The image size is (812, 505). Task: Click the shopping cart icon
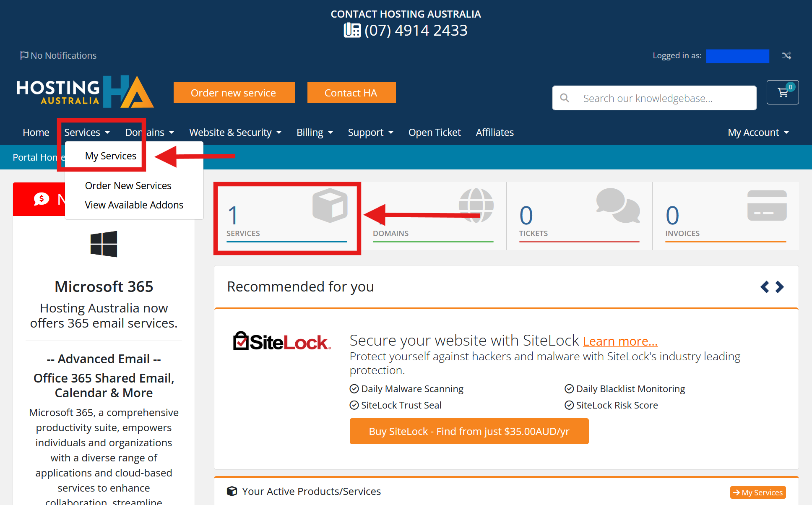point(783,92)
